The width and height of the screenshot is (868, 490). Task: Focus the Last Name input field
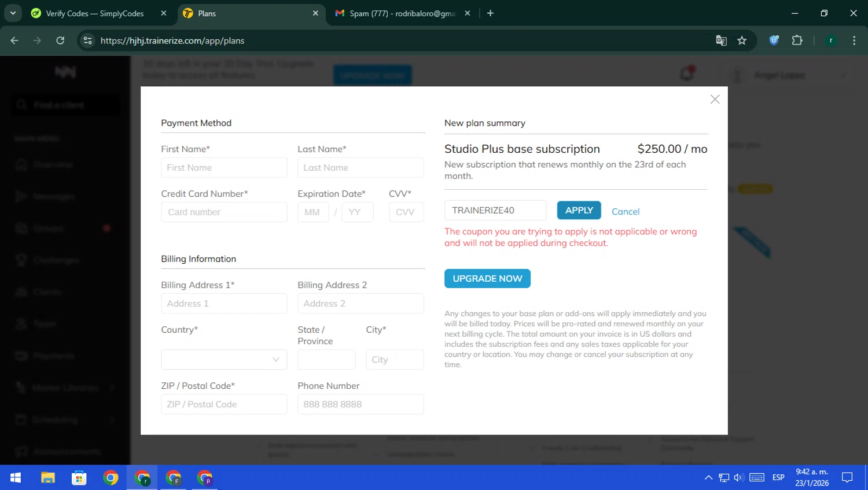361,168
